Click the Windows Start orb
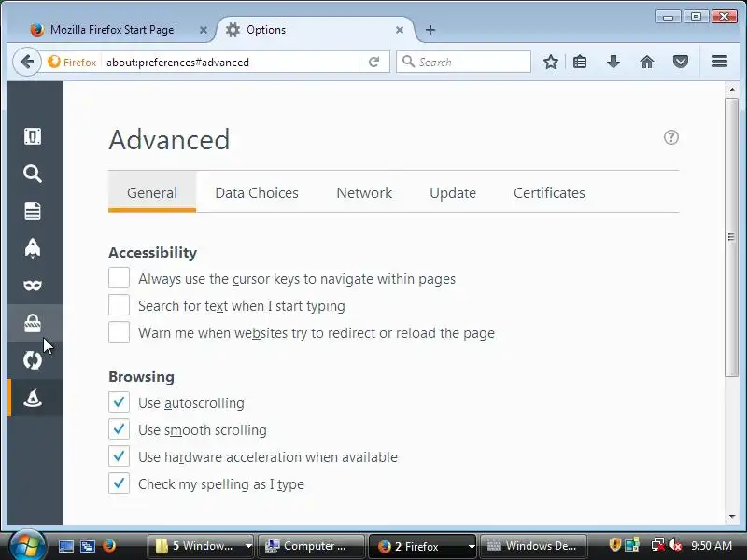Screen dimensions: 747x560 pyautogui.click(x=27, y=545)
